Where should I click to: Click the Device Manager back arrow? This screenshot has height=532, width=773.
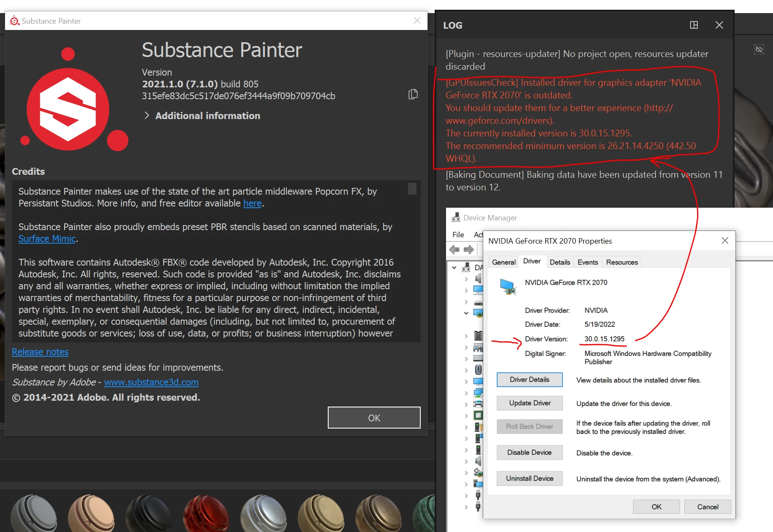(455, 250)
